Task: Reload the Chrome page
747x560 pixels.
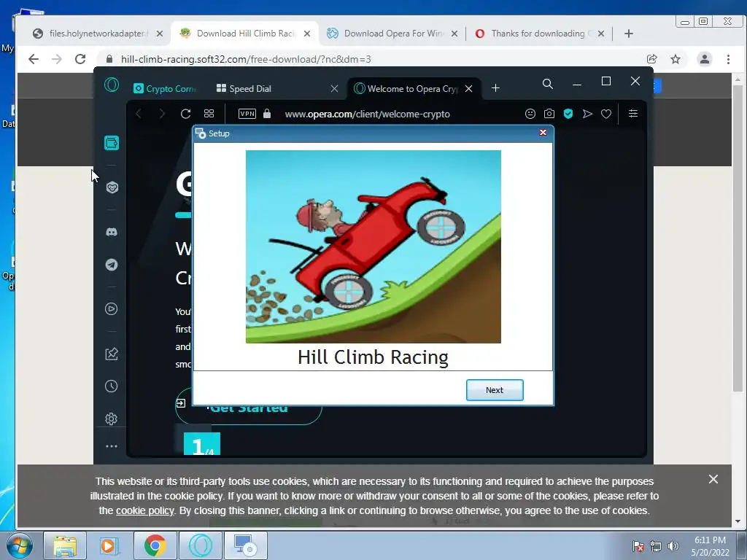Action: point(80,59)
